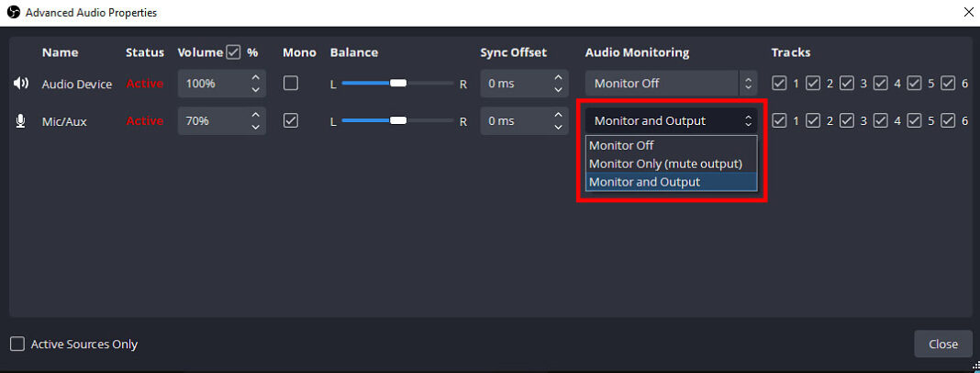The width and height of the screenshot is (980, 373).
Task: Uncheck track 6 for Audio Device
Action: (x=948, y=84)
